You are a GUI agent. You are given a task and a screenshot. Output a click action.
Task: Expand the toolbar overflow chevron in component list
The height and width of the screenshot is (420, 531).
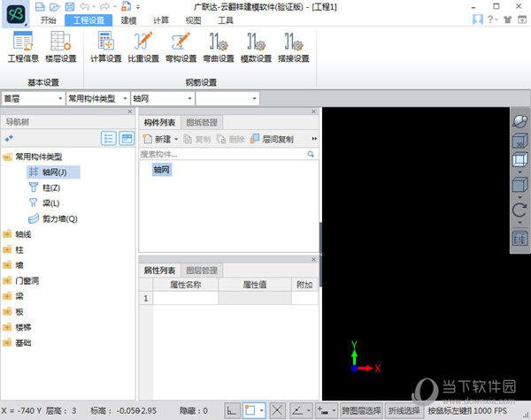click(x=314, y=139)
